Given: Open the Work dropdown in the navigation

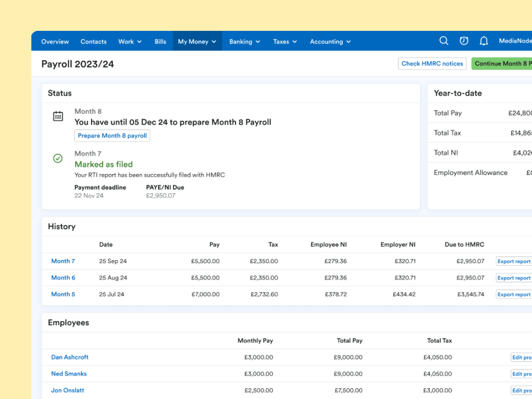Looking at the screenshot, I should click(x=129, y=41).
